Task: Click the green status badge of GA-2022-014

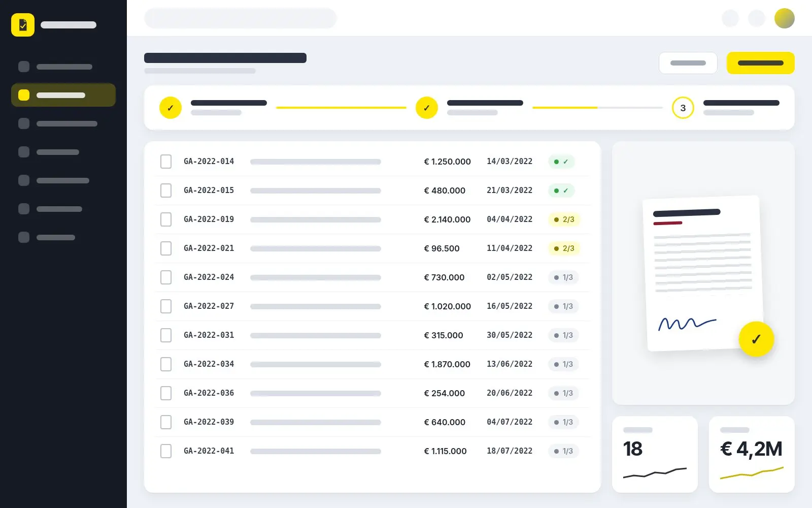Action: click(x=561, y=162)
